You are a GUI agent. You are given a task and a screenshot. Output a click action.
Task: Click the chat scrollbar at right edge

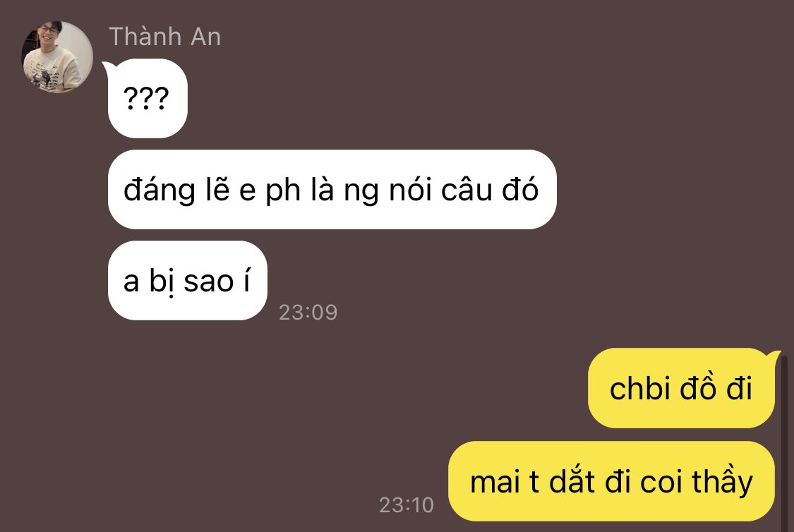click(784, 440)
